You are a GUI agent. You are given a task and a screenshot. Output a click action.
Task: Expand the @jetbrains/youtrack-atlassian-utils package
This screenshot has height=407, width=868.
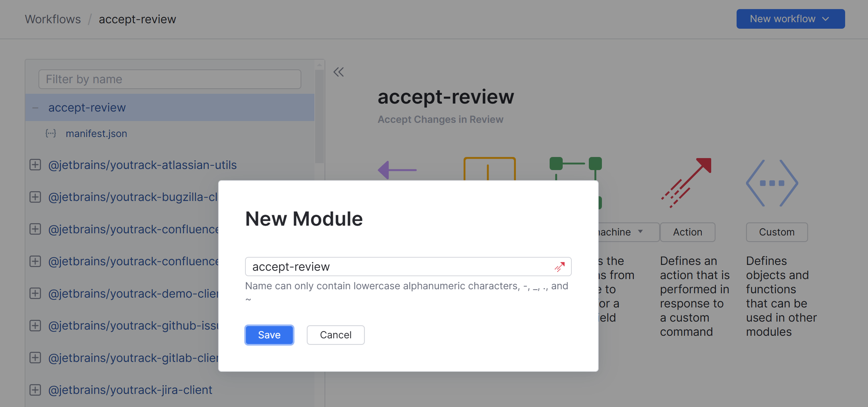(x=35, y=165)
